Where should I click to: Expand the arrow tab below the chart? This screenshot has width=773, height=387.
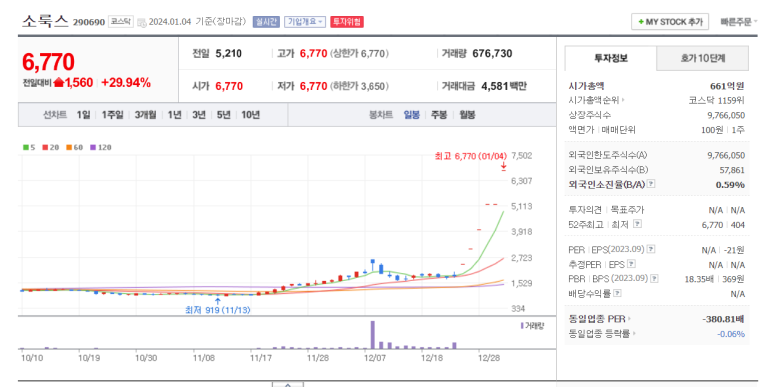coord(288,384)
